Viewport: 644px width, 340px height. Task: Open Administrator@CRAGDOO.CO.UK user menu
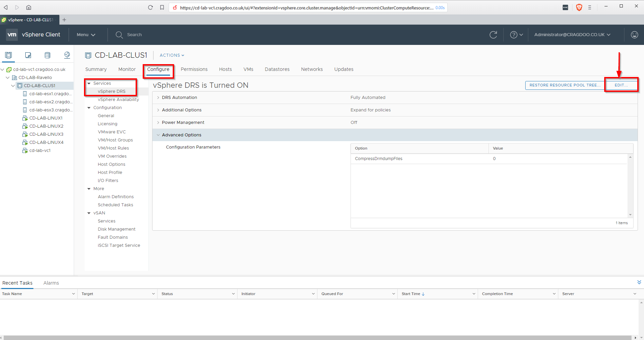point(572,34)
